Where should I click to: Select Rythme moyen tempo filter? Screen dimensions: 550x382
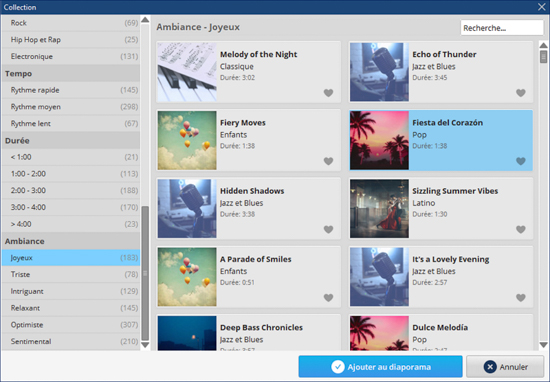[71, 107]
